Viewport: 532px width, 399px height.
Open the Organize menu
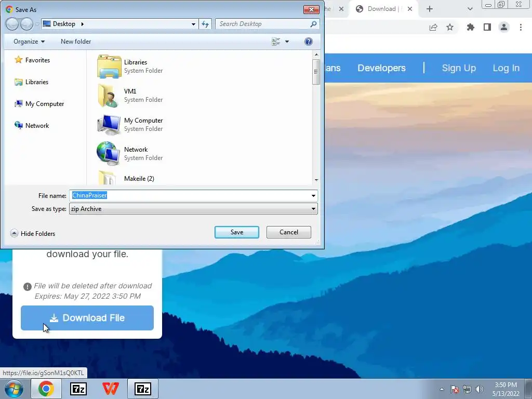(x=29, y=42)
